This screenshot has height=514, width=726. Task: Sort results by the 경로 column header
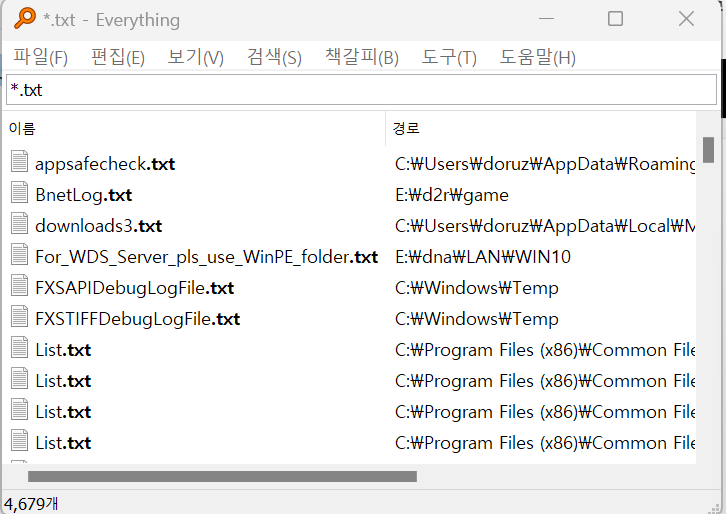541,128
